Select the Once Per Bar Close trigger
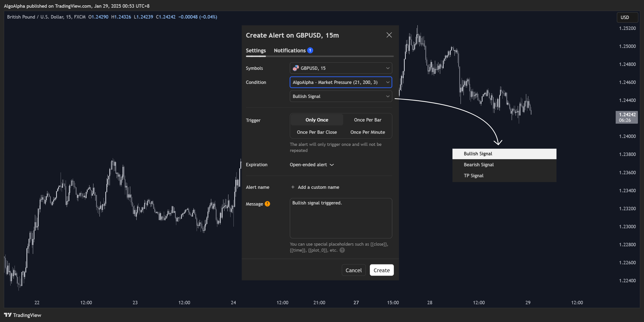This screenshot has height=322, width=644. click(317, 132)
